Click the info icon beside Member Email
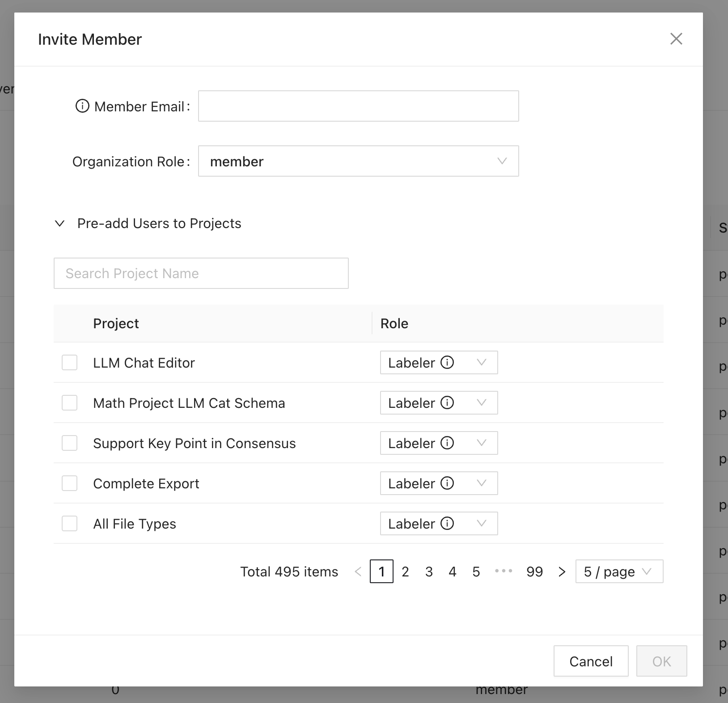Viewport: 728px width, 703px height. [82, 106]
